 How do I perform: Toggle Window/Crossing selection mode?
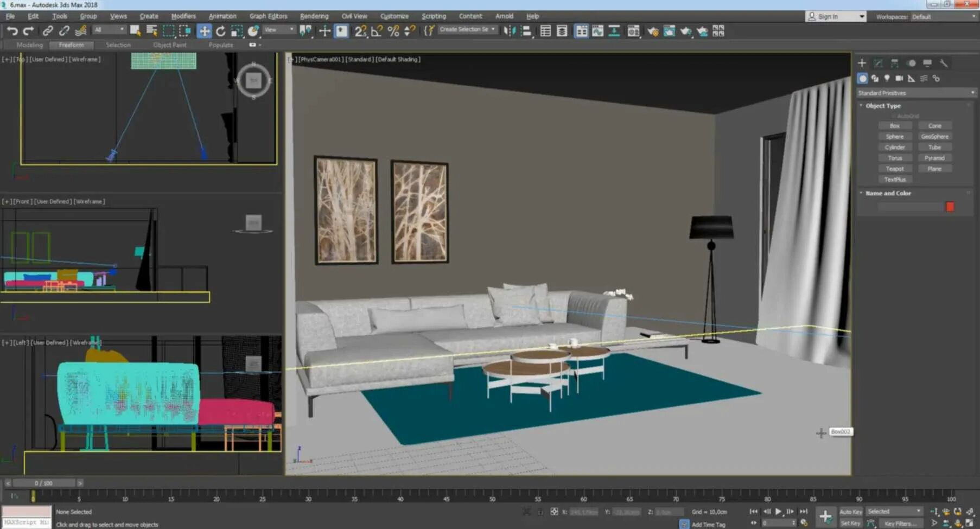[184, 31]
